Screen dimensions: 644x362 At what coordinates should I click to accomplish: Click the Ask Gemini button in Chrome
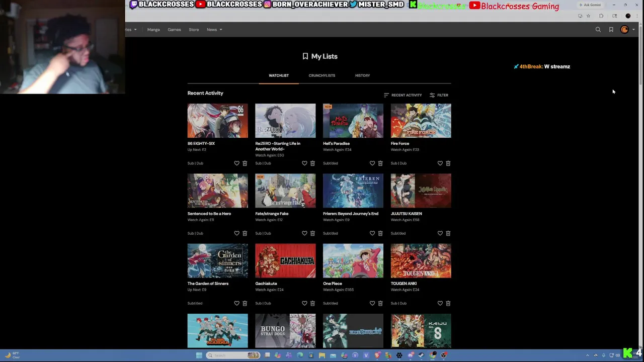click(590, 5)
